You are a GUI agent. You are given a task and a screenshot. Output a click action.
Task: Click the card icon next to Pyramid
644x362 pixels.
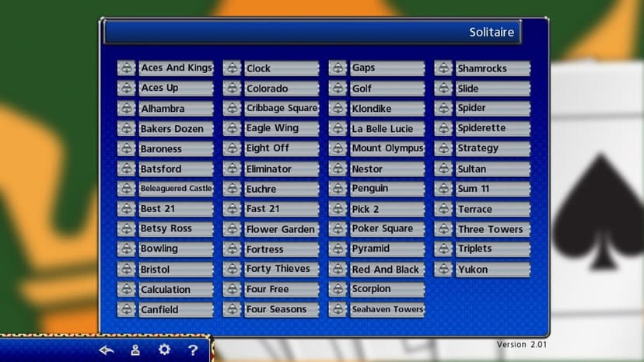(x=338, y=249)
